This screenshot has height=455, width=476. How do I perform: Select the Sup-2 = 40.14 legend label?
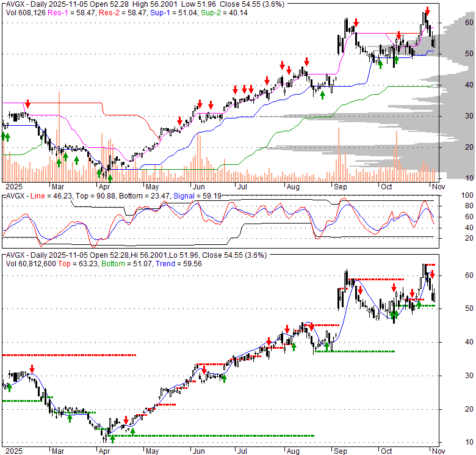click(224, 13)
